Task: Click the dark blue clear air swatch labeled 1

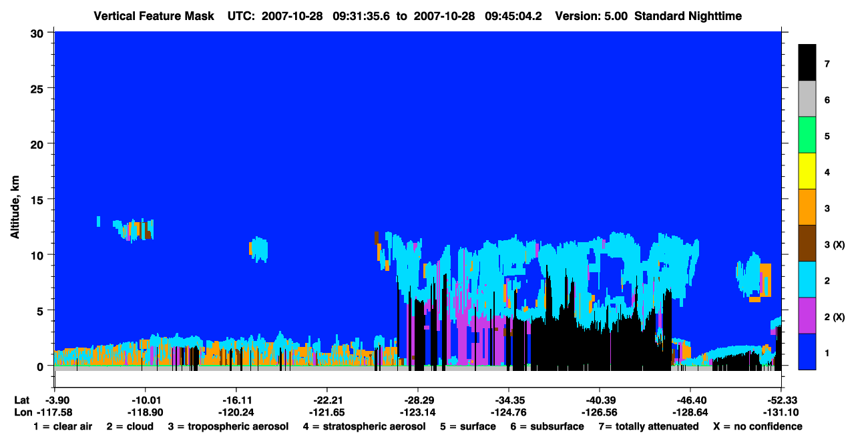Action: click(x=807, y=352)
